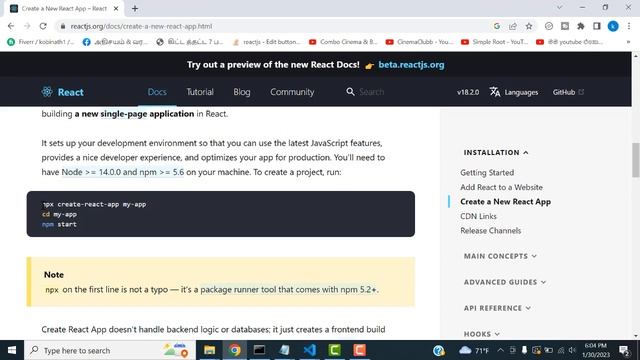This screenshot has height=360, width=640.
Task: Click the volume speaker icon in tray
Action: point(573,350)
